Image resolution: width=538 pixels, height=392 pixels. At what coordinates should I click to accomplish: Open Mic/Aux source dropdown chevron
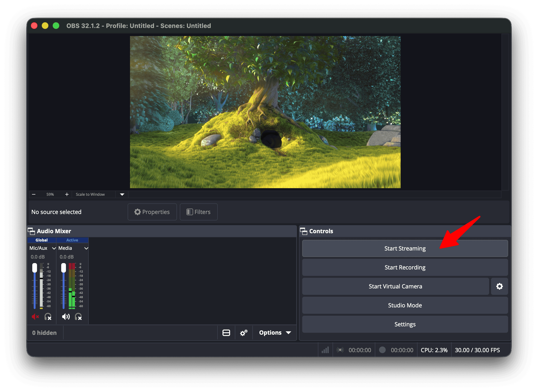[54, 248]
